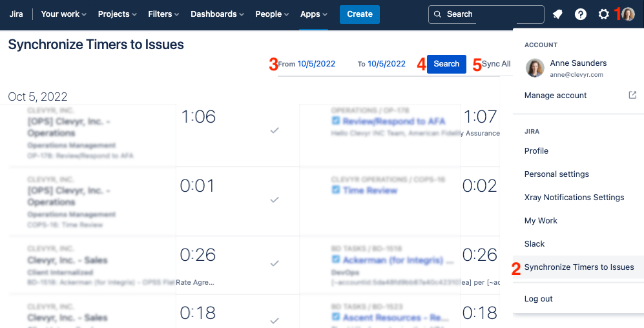Open the Jira home logo
Screen dimensions: 644x328
coord(16,14)
